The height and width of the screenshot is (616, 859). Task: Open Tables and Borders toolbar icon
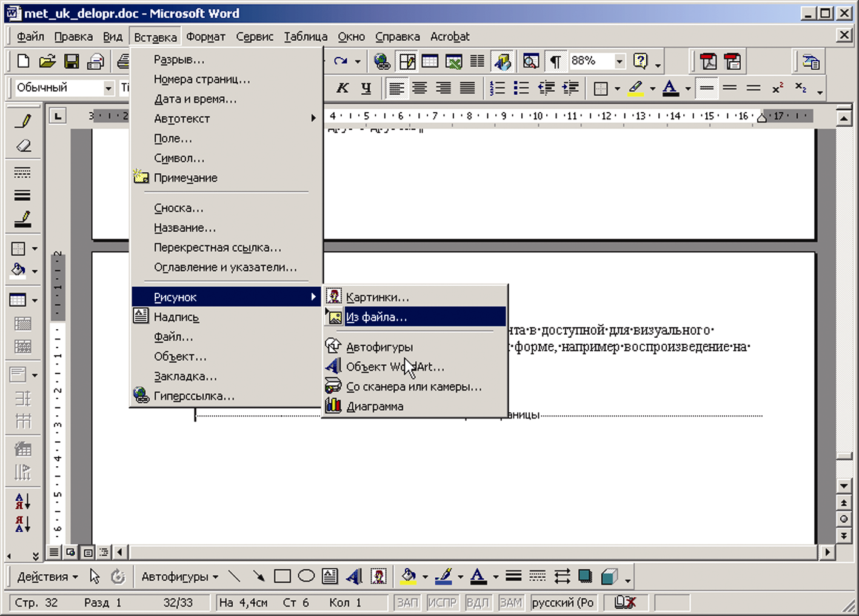click(407, 61)
